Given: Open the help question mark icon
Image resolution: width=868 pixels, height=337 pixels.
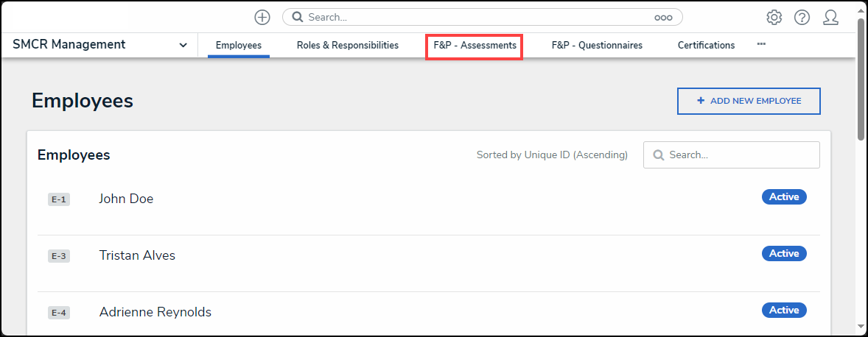Looking at the screenshot, I should [x=802, y=17].
